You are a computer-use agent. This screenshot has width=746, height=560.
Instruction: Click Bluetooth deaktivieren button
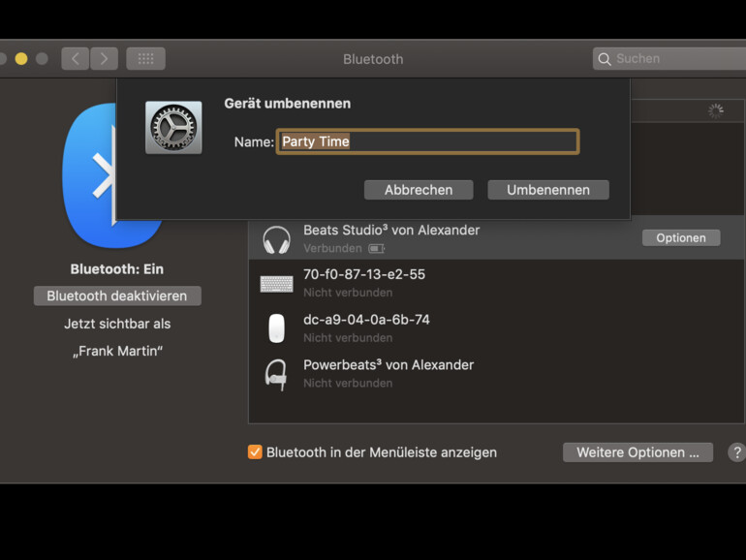point(117,296)
